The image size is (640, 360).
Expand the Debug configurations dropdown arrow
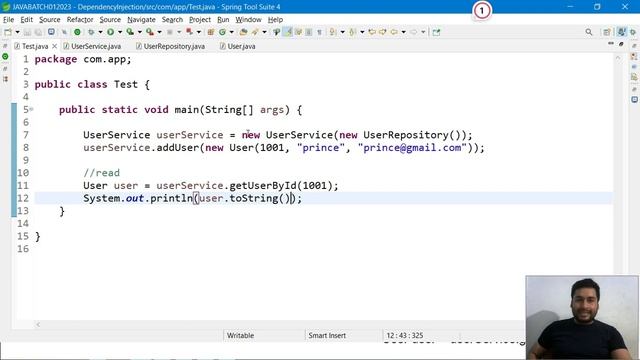(x=100, y=32)
